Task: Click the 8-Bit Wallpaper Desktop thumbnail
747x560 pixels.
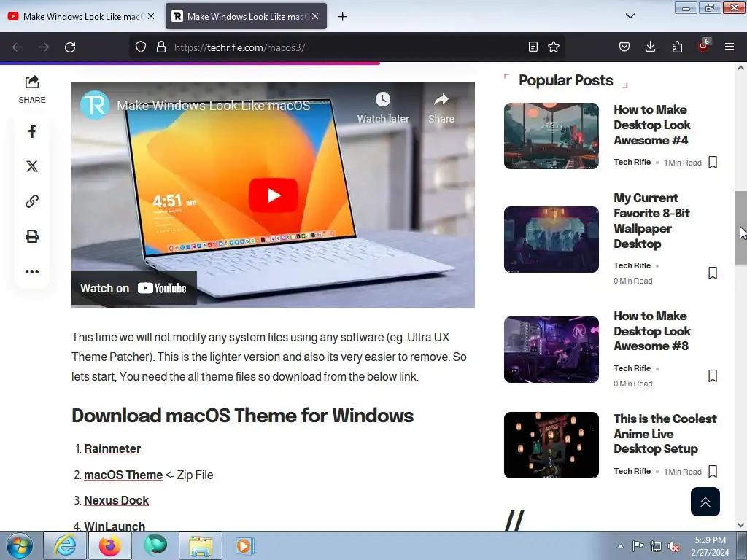Action: click(551, 239)
